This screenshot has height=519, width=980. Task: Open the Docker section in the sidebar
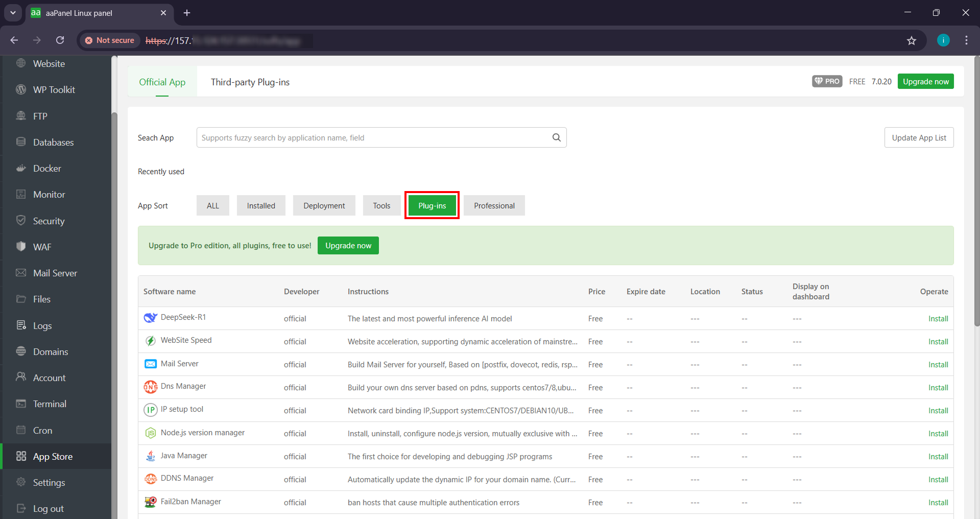(46, 168)
